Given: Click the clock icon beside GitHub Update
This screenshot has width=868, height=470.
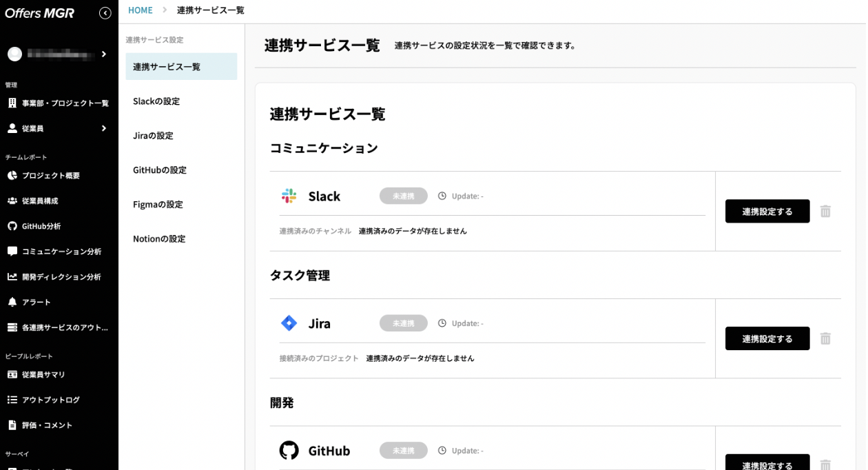Looking at the screenshot, I should tap(442, 451).
